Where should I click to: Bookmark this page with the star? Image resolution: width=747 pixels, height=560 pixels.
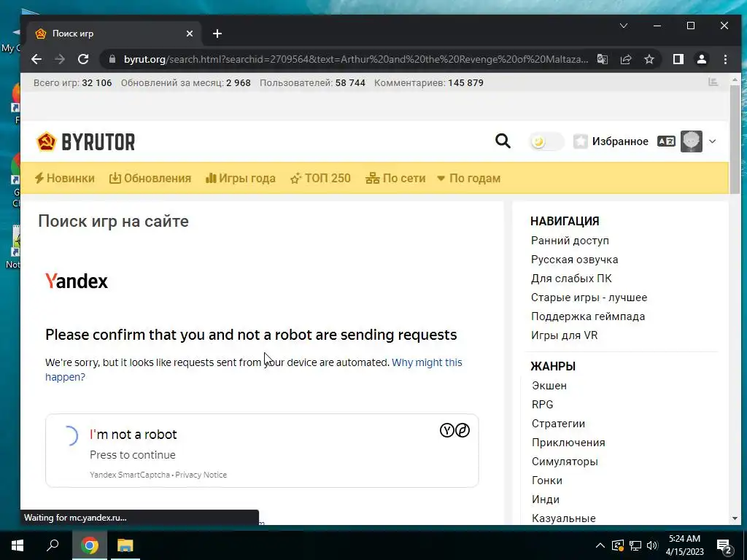(x=649, y=59)
